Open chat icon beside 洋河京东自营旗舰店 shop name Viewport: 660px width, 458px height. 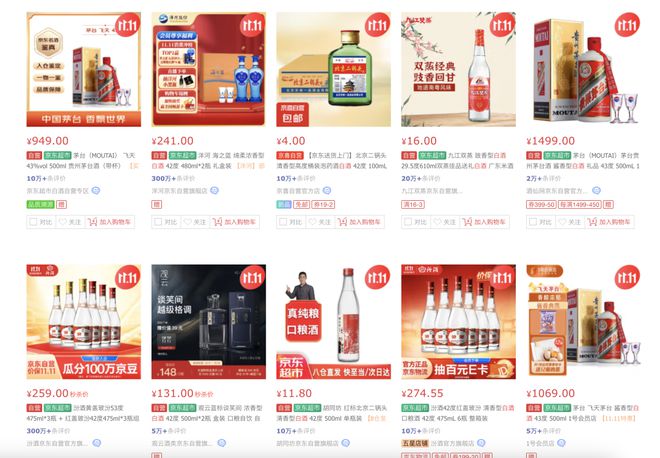click(215, 191)
